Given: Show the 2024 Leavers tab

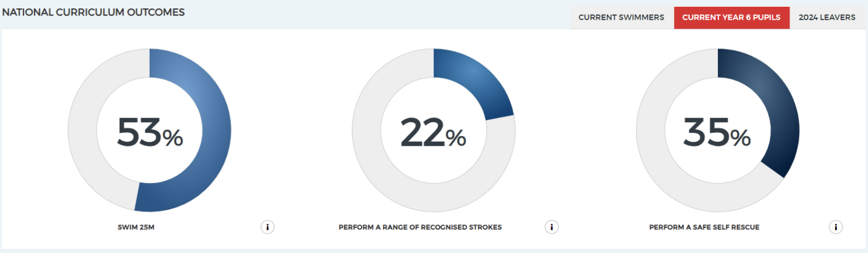Looking at the screenshot, I should pos(827,17).
